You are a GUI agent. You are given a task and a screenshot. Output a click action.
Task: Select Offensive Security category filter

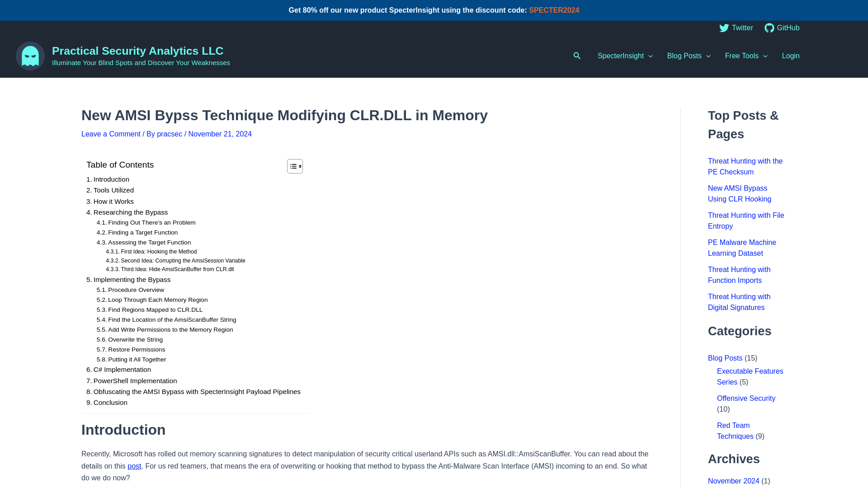click(x=746, y=398)
